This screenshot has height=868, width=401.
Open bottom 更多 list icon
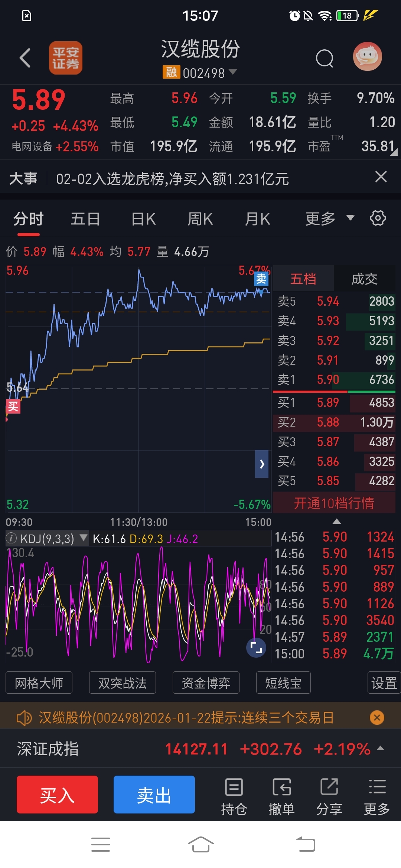point(377,796)
